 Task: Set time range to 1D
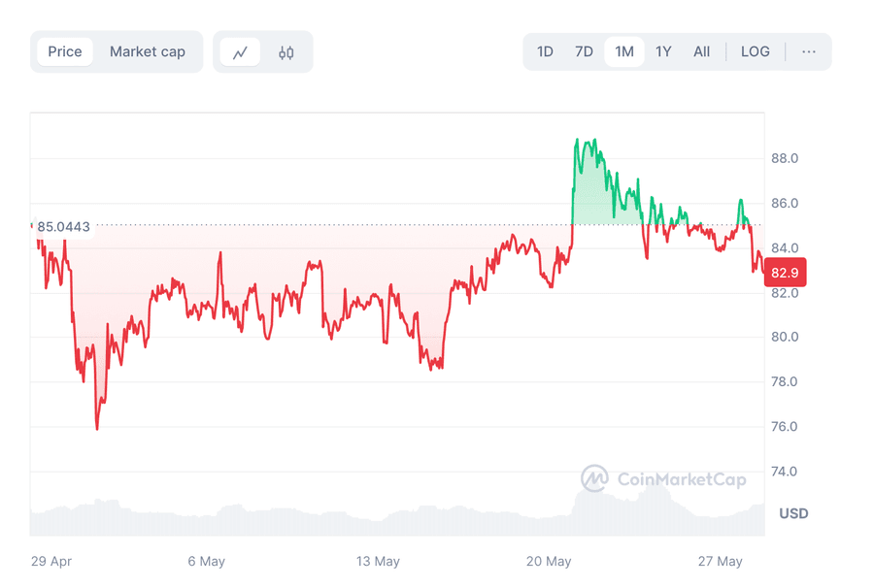click(546, 51)
